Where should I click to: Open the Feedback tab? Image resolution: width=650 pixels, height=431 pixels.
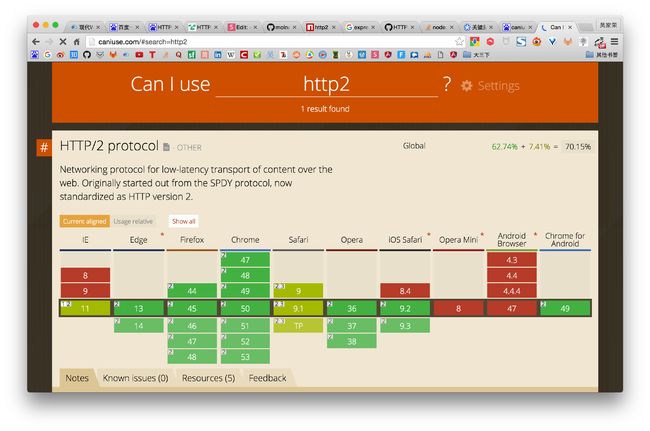pos(267,378)
